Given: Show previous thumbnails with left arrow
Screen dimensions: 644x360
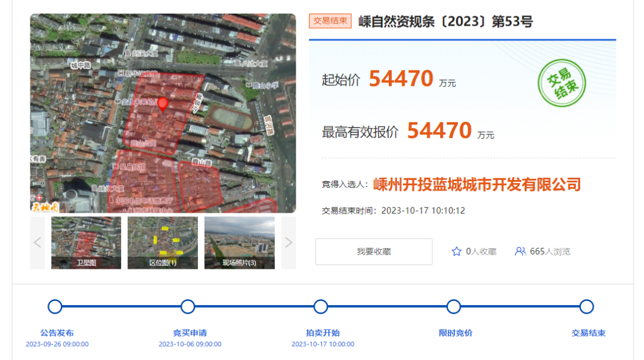Looking at the screenshot, I should point(38,243).
